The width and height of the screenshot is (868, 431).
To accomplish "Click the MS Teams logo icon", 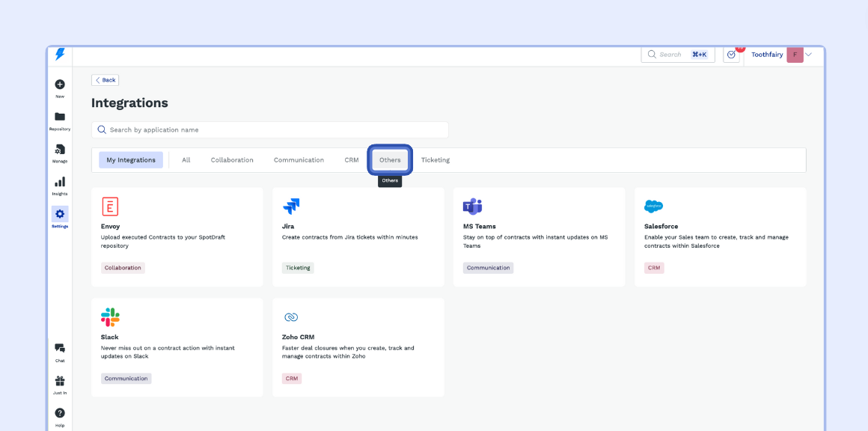I will coord(472,207).
